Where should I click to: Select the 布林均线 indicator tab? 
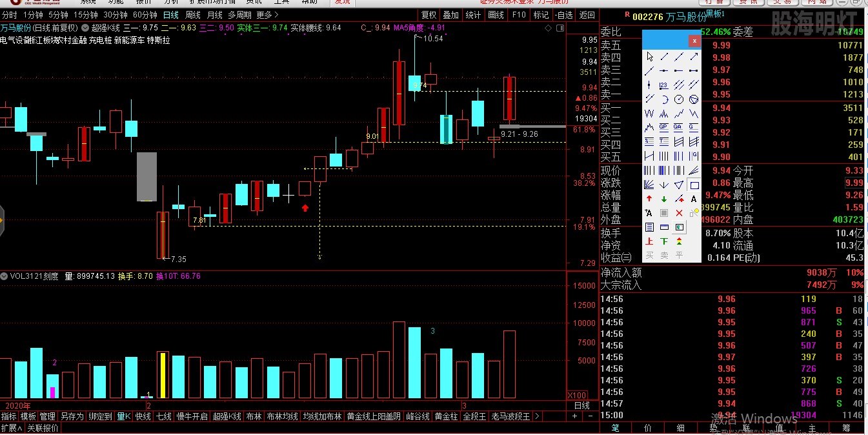(282, 416)
